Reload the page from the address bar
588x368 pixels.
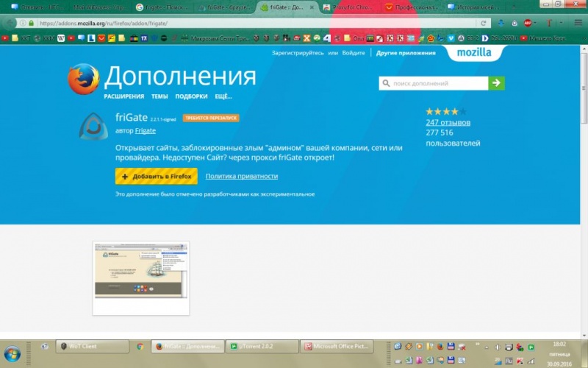click(483, 23)
